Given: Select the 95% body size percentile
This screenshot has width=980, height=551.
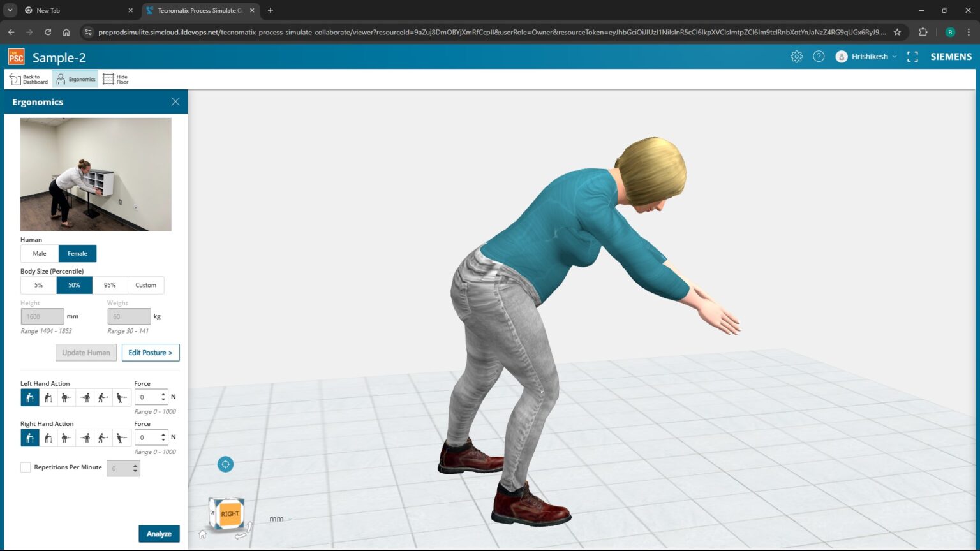Looking at the screenshot, I should (110, 285).
